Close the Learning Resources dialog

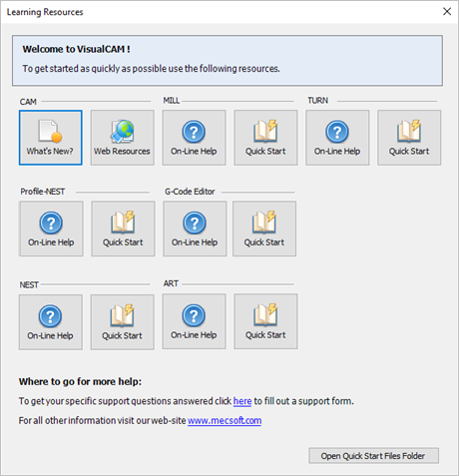click(447, 12)
